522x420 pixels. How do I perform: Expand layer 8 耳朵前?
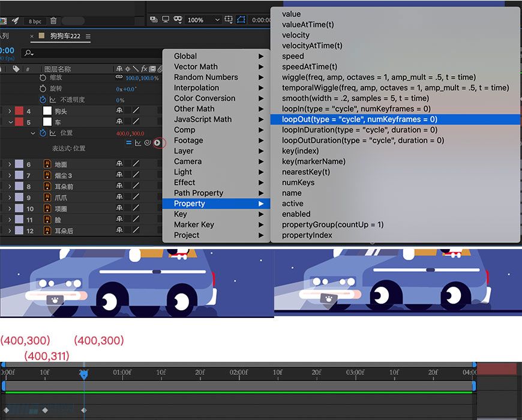pos(10,187)
